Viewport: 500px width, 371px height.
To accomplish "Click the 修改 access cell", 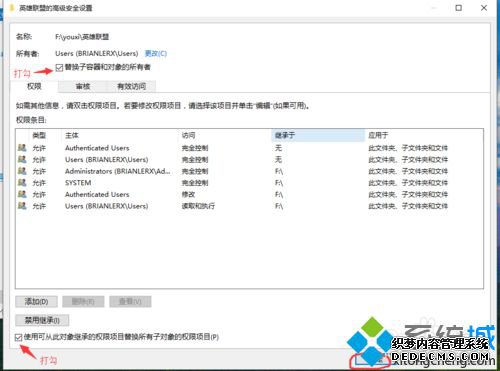I will pyautogui.click(x=188, y=194).
